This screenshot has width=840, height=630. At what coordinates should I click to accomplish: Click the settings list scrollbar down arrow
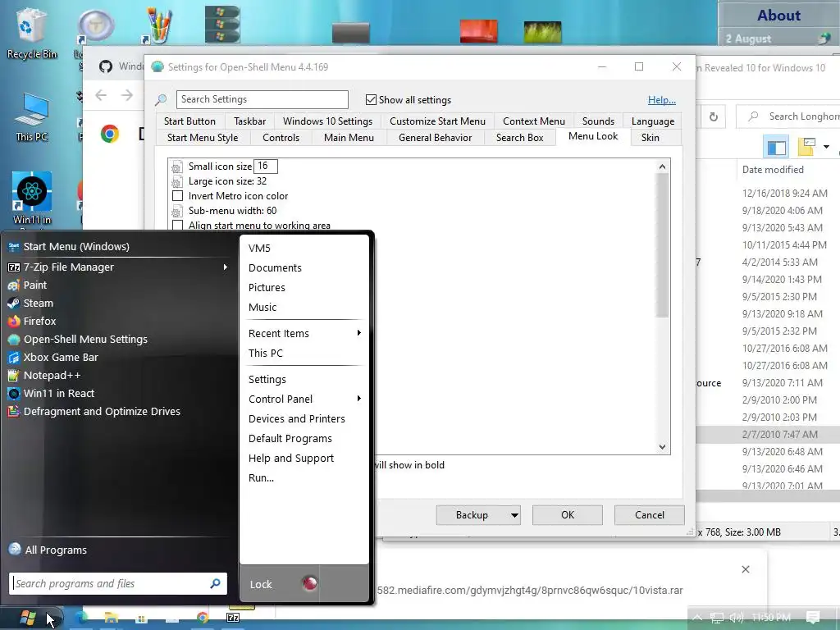[662, 447]
